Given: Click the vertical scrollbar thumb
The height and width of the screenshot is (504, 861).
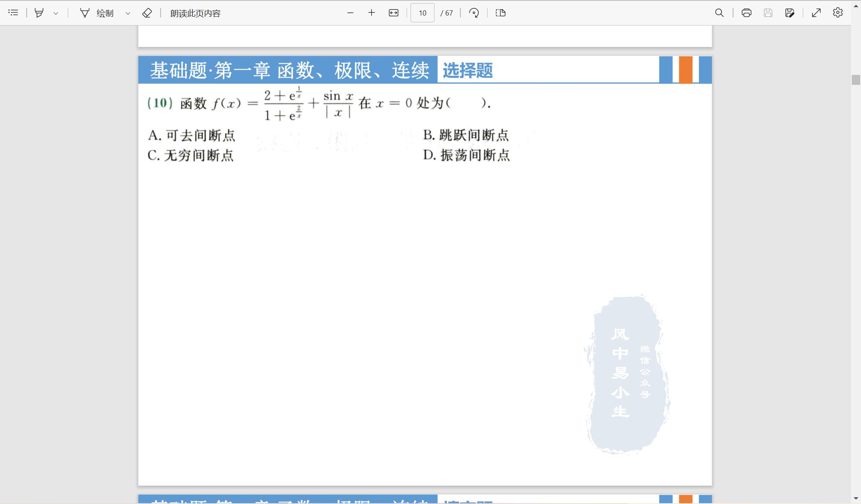Looking at the screenshot, I should pos(856,80).
